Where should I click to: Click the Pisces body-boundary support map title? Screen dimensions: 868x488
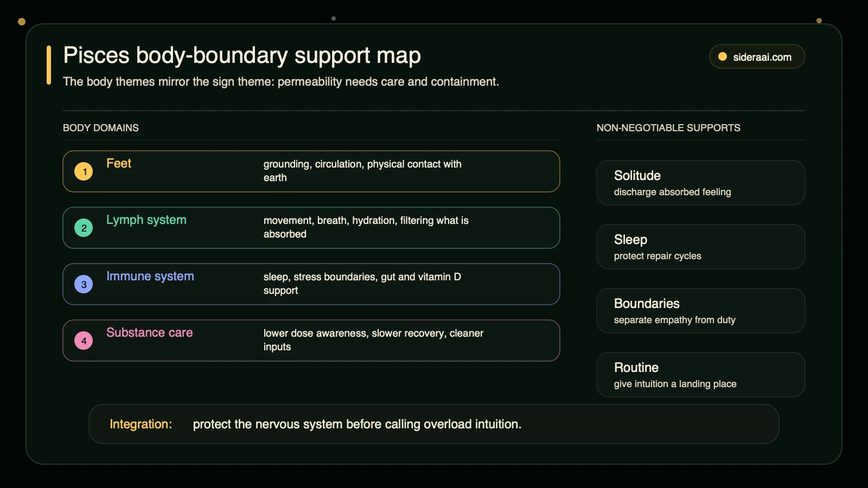242,55
